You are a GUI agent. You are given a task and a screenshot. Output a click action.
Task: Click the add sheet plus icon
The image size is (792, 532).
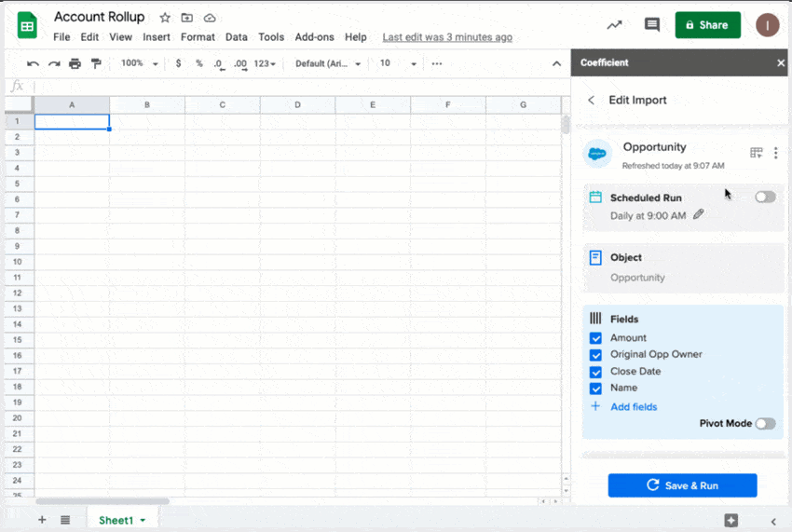[x=42, y=520]
